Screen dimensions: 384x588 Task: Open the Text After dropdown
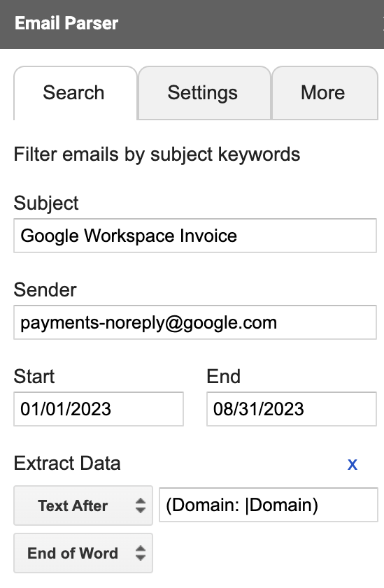[x=83, y=505]
